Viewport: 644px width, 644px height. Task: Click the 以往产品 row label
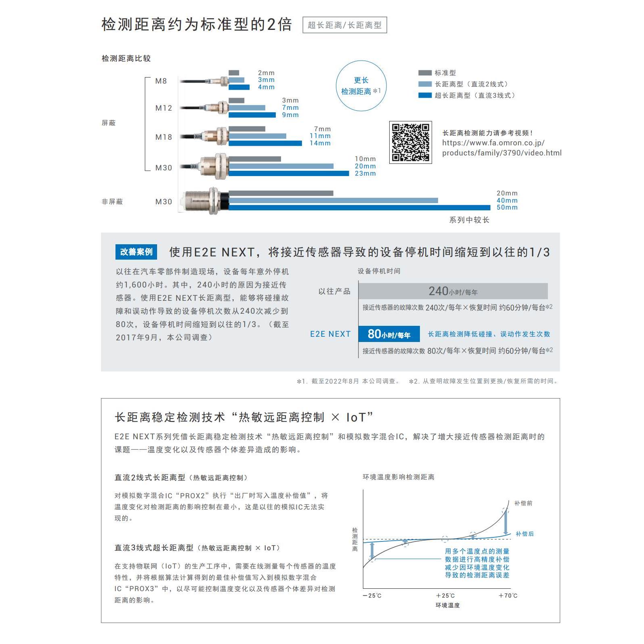(x=334, y=291)
